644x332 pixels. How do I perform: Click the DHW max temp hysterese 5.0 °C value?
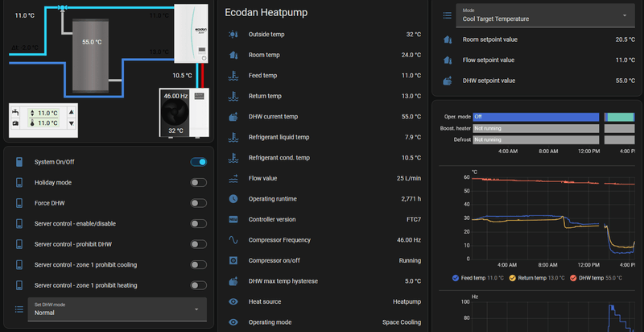[x=413, y=281]
